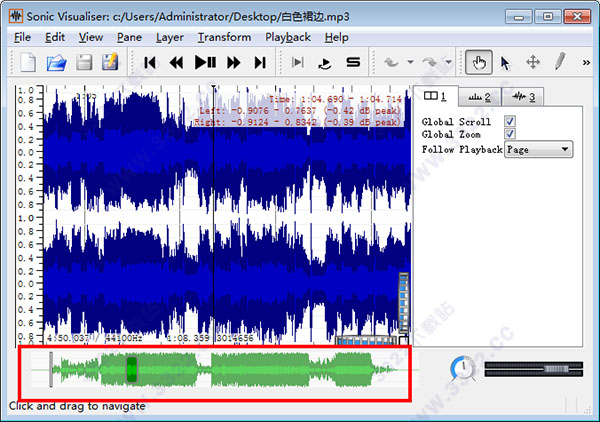
Task: Uncheck the Global Scroll checkbox
Action: click(x=510, y=121)
